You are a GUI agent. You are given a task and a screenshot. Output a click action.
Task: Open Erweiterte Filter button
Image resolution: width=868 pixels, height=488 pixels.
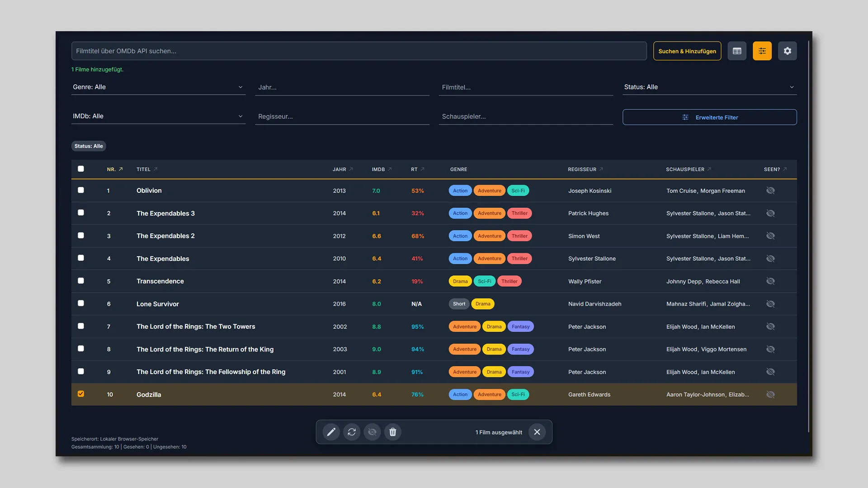coord(709,117)
